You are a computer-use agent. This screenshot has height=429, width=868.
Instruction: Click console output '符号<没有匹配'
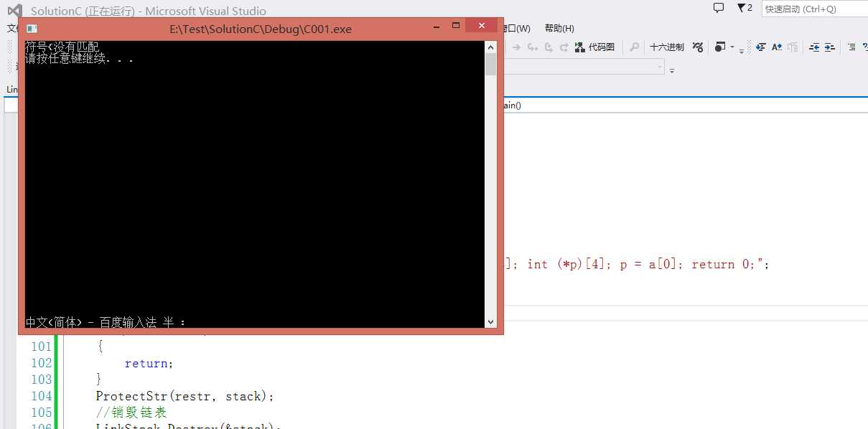[x=62, y=47]
